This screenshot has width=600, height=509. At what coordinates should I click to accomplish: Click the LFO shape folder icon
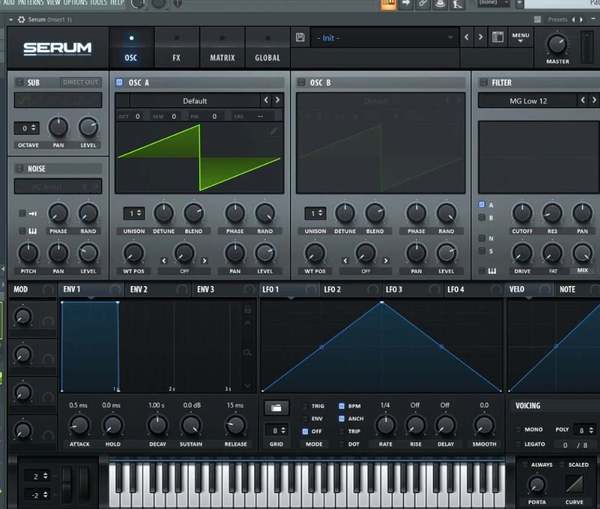pos(277,407)
